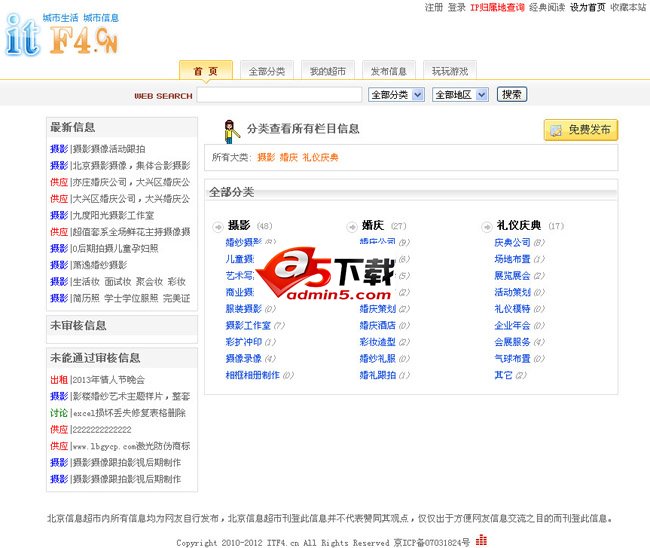Open the 亦庄婚庆公司 listing
Screen dimensions: 650x548
[x=131, y=182]
